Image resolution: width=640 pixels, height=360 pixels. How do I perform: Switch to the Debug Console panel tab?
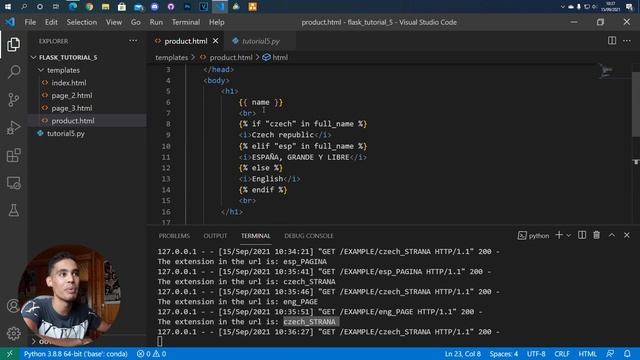click(x=309, y=236)
